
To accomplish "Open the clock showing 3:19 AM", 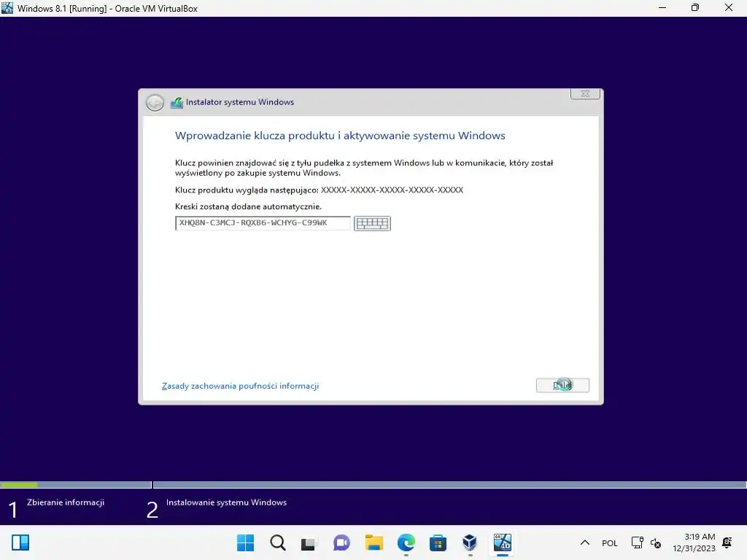I will coord(694,542).
